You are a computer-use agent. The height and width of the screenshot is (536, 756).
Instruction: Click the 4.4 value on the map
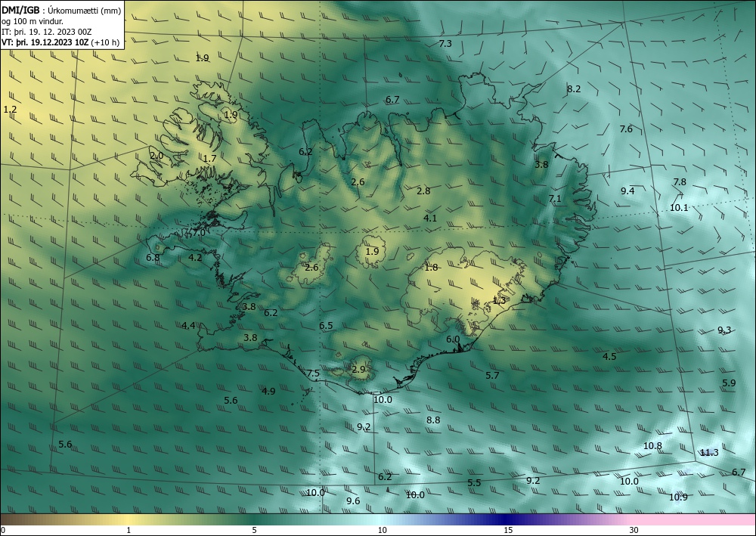(x=188, y=326)
